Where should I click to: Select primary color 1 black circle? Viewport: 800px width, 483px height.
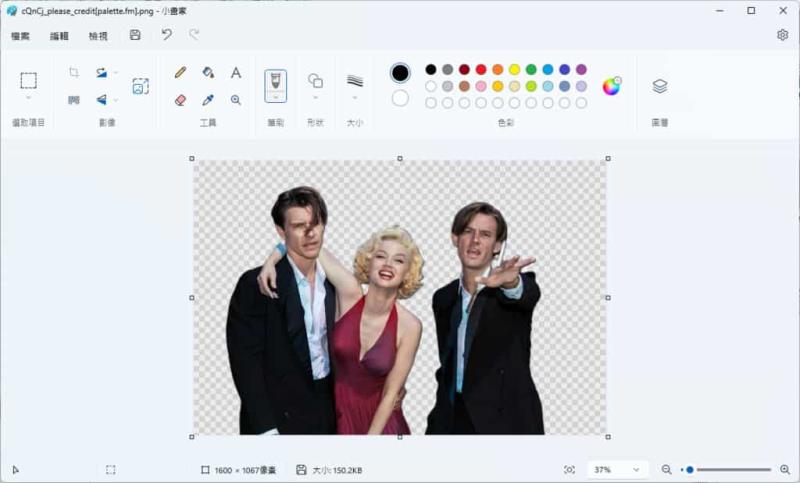tap(401, 73)
